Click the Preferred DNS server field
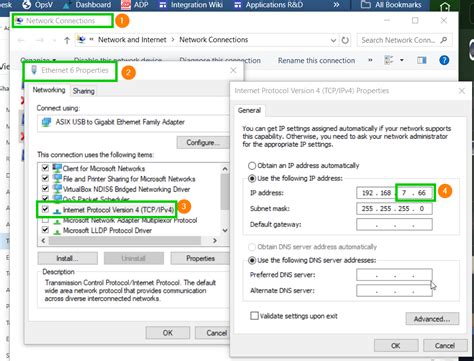Image resolution: width=474 pixels, height=361 pixels. pyautogui.click(x=394, y=275)
